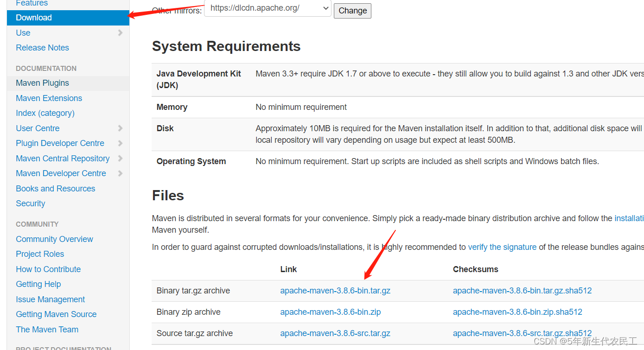Follow the verify the signature link

tap(502, 247)
